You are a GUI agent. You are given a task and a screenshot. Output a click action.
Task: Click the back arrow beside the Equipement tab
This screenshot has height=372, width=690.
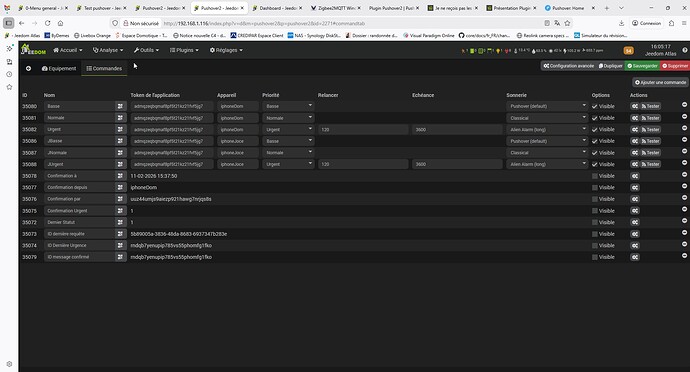tap(28, 69)
